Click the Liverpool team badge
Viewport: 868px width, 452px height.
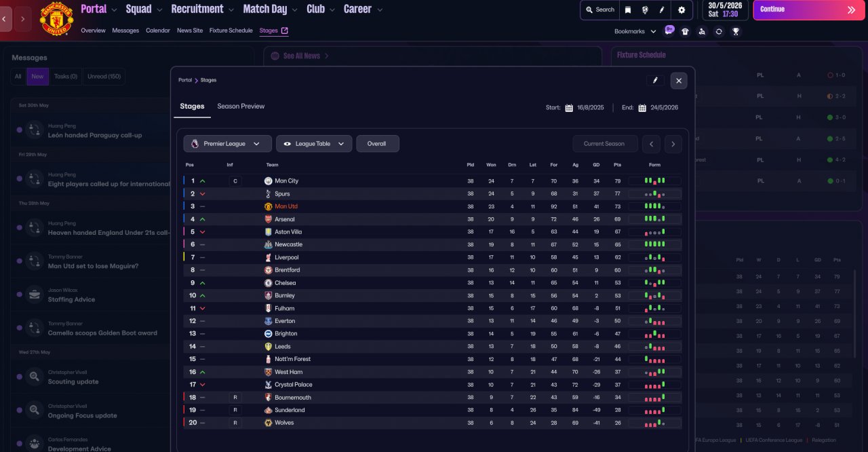[268, 257]
